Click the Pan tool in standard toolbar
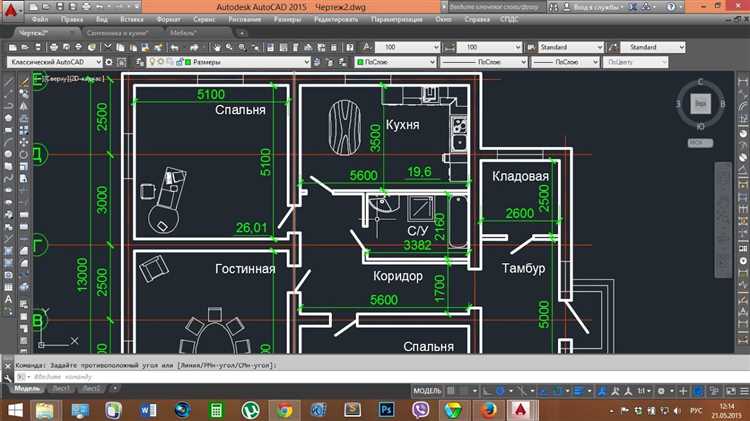750x421 pixels. point(217,47)
